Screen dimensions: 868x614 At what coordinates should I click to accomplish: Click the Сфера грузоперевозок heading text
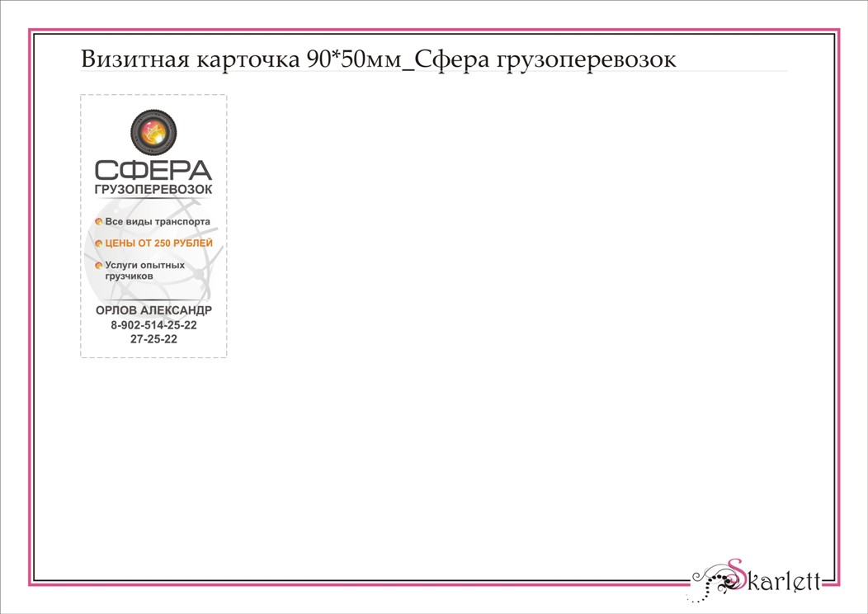tap(545, 58)
